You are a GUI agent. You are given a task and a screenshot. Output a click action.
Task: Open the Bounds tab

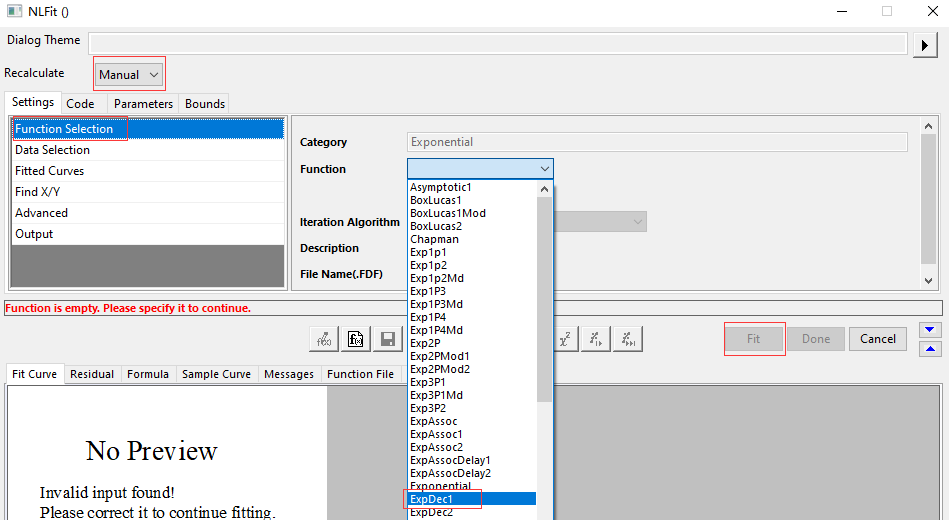click(205, 104)
